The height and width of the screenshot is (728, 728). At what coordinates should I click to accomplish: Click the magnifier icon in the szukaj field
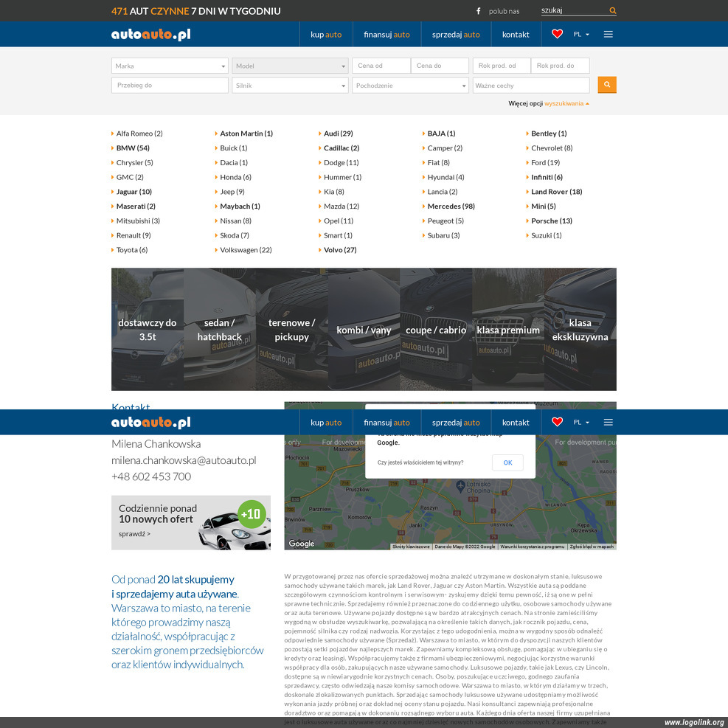pos(612,10)
